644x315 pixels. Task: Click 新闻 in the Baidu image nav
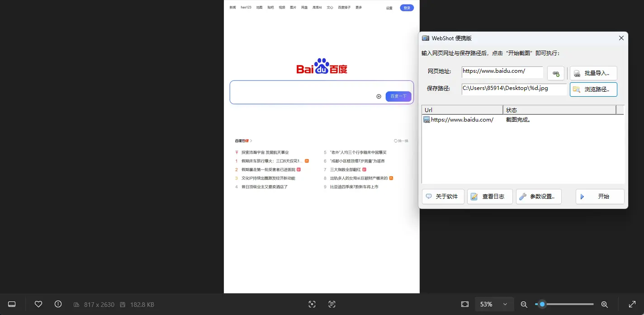pyautogui.click(x=232, y=7)
